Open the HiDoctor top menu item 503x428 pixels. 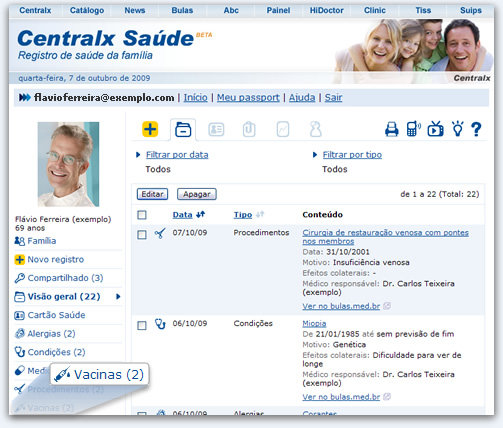(x=326, y=10)
